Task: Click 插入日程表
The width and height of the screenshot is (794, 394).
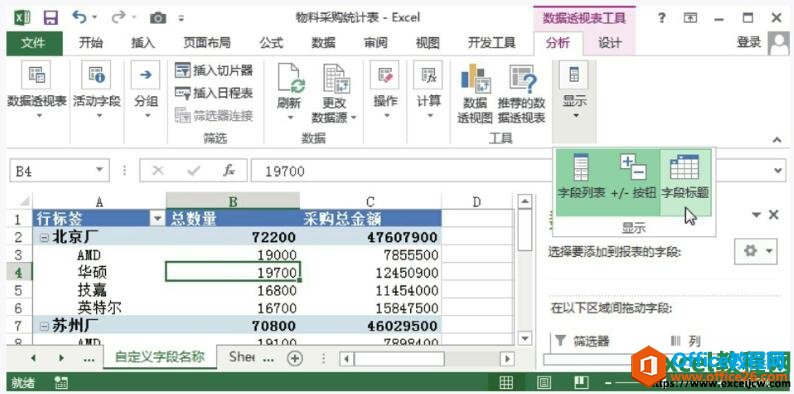Action: point(213,93)
